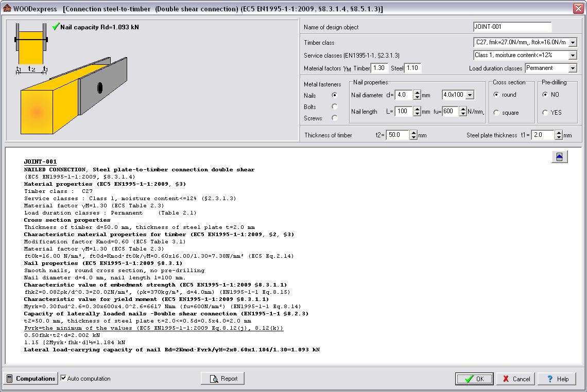
Task: Open the Report preview
Action: [x=223, y=379]
